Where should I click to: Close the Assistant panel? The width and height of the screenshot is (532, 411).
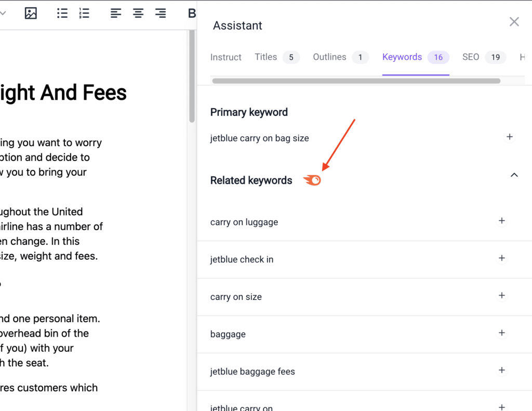click(514, 22)
